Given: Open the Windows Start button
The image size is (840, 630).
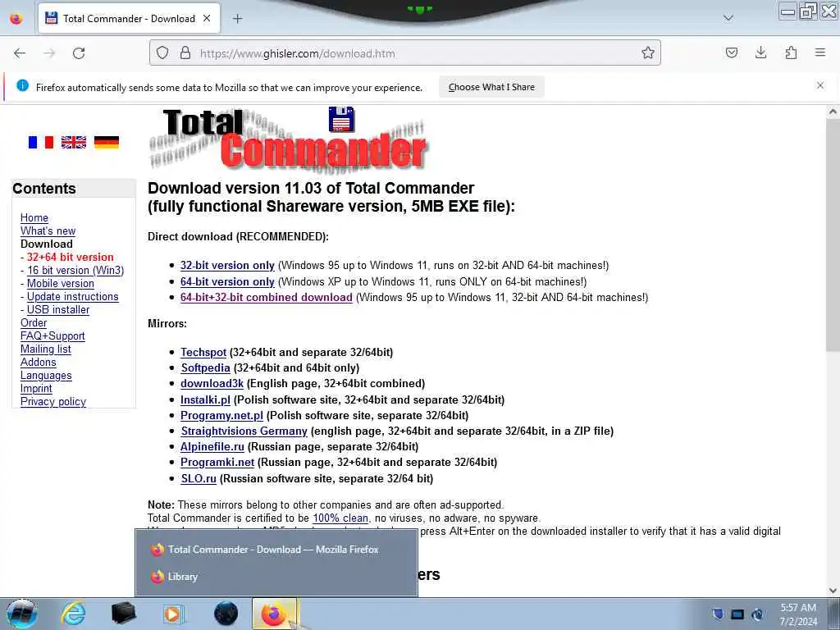Looking at the screenshot, I should 21,614.
